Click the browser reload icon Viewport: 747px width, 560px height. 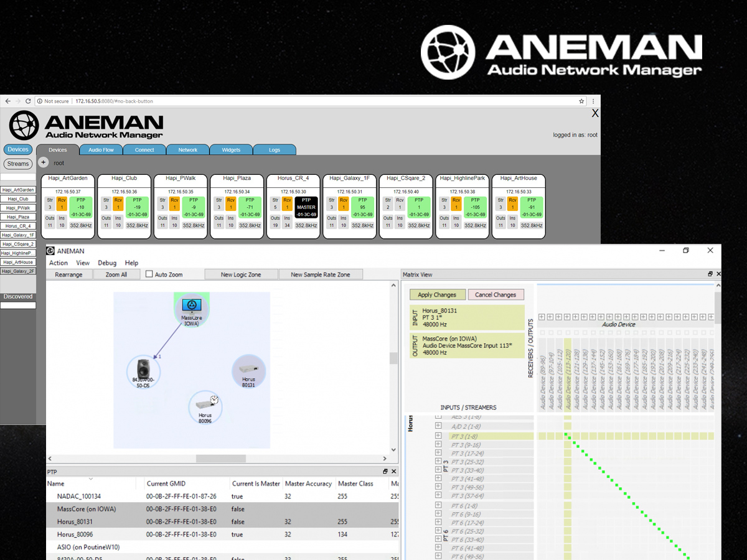29,101
